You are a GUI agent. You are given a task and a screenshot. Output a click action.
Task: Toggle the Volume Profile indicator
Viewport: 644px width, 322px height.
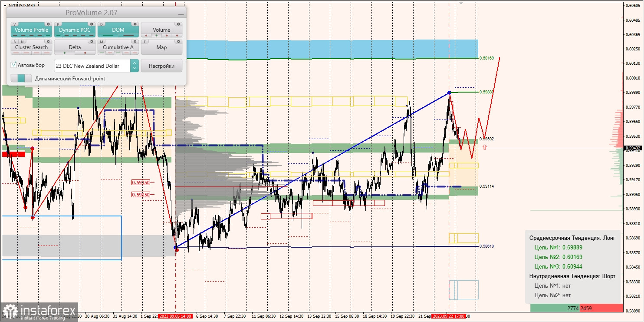[x=31, y=30]
